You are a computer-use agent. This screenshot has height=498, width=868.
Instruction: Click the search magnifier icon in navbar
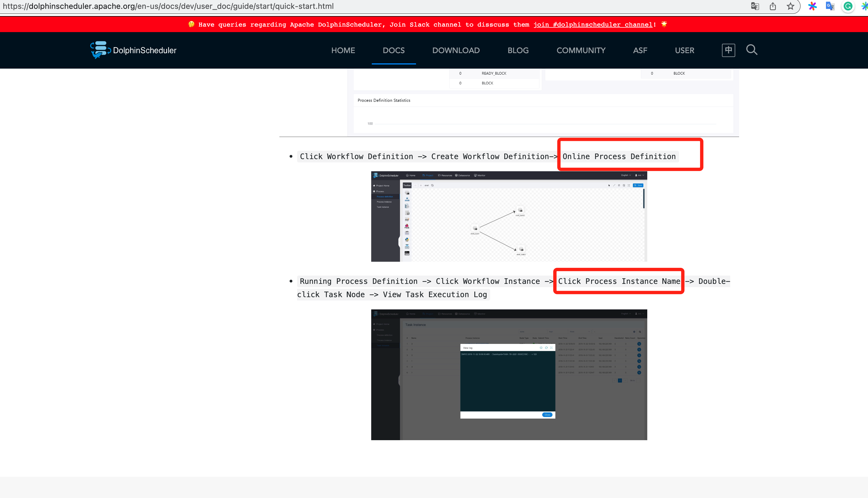pos(752,50)
